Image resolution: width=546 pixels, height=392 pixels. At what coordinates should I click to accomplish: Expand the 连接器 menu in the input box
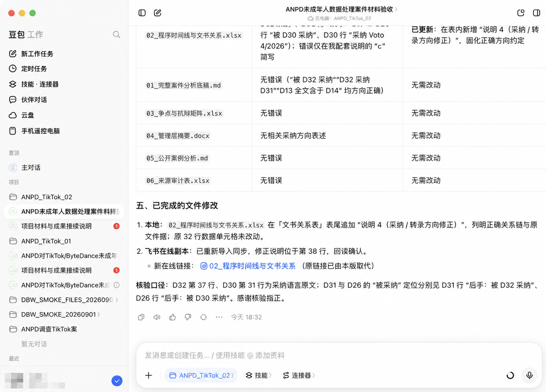(x=299, y=375)
